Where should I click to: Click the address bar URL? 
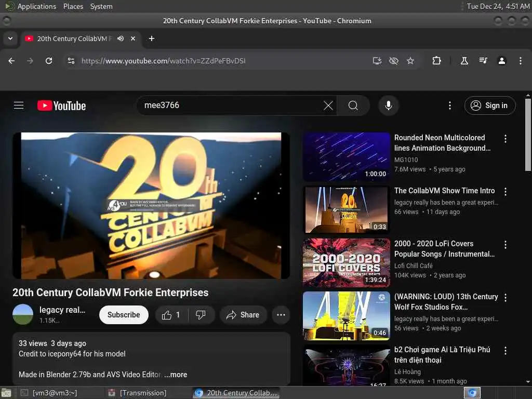coord(163,61)
